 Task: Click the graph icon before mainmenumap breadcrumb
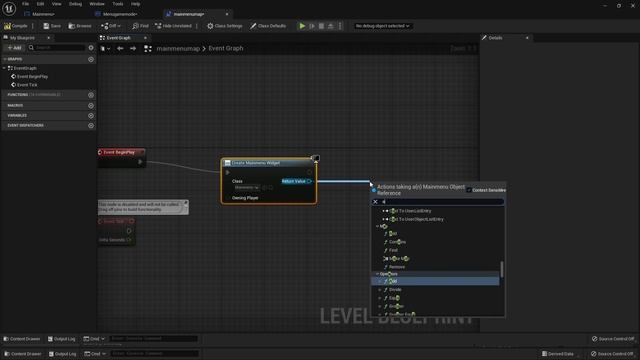(148, 49)
